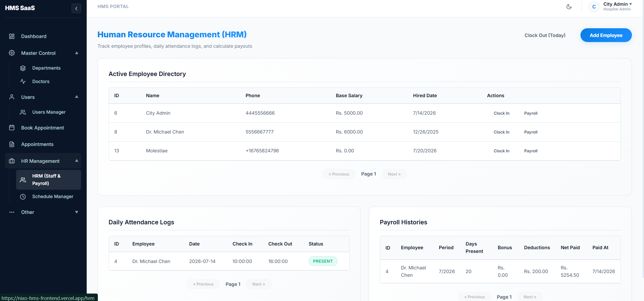Click the Master Control gear icon
Image resolution: width=644 pixels, height=301 pixels.
point(12,53)
